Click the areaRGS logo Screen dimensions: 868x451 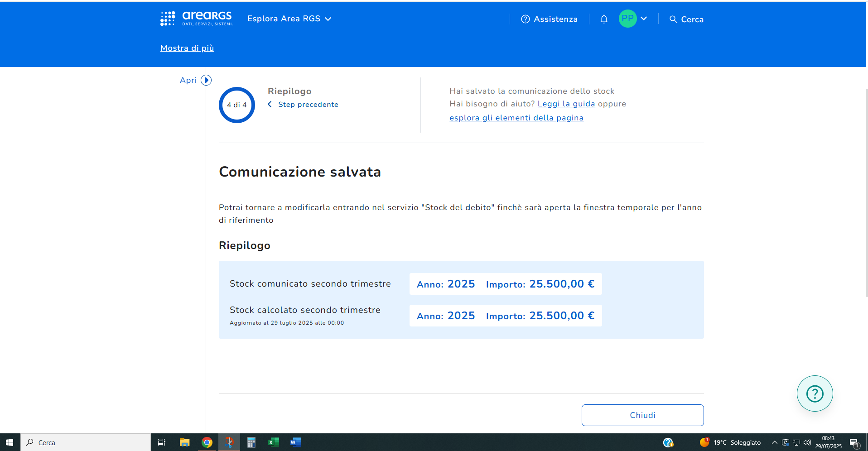click(197, 19)
